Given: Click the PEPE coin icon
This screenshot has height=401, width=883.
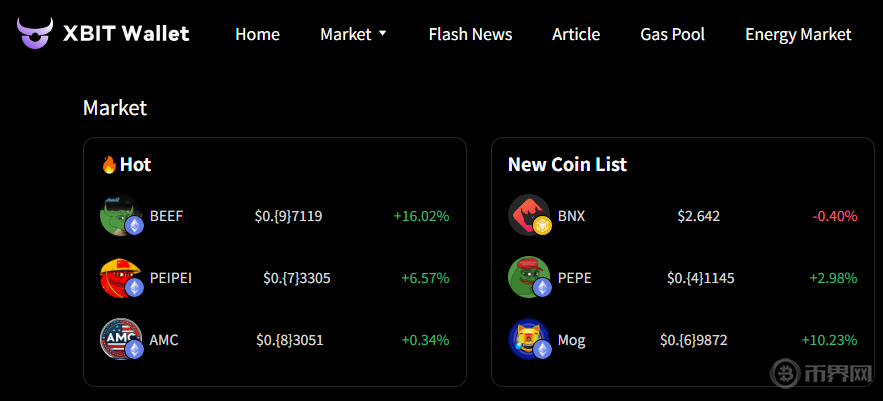Looking at the screenshot, I should click(529, 278).
